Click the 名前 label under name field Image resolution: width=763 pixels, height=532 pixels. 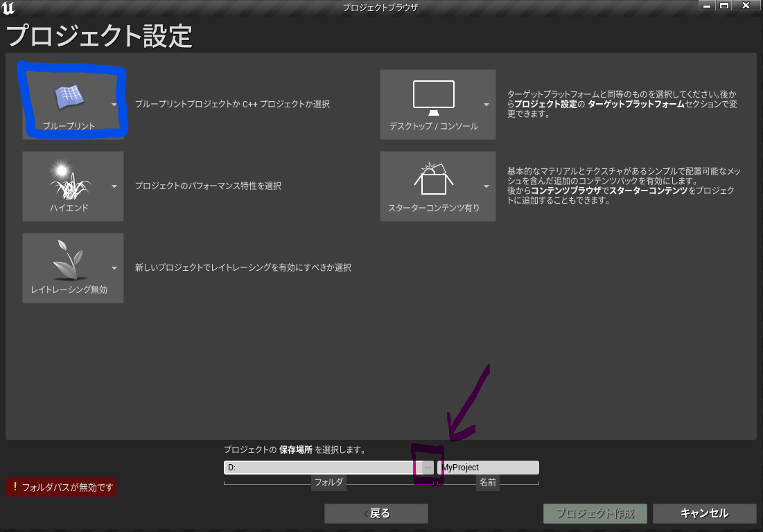click(x=488, y=482)
